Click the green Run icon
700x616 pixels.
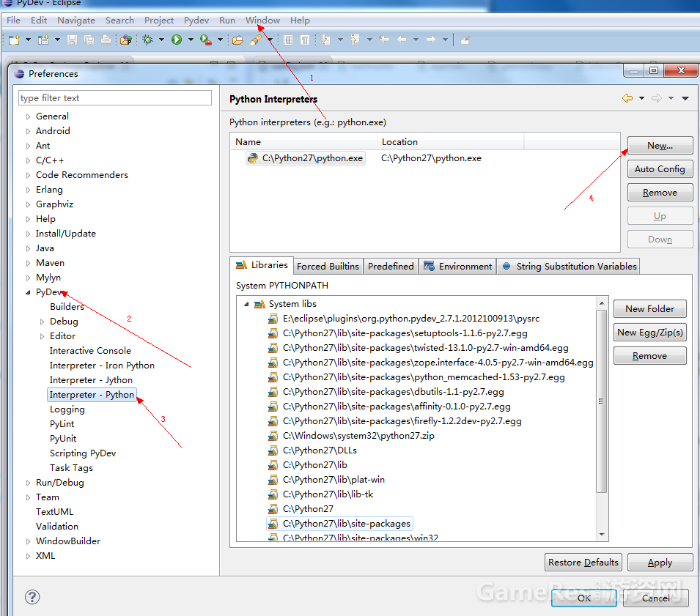177,40
